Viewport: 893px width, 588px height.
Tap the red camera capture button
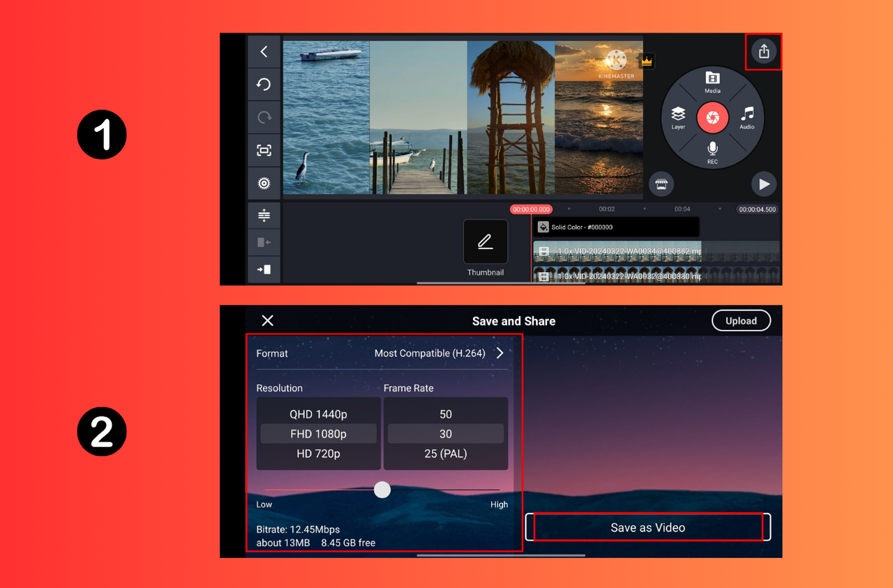712,117
